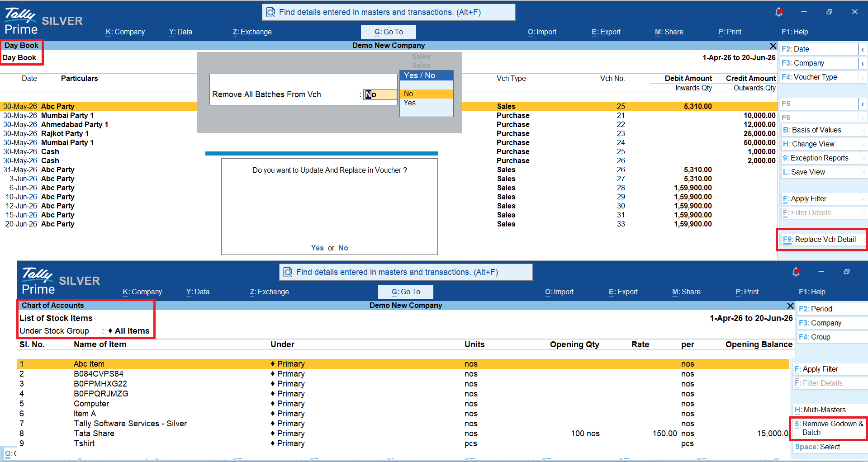Expand the chevron beside F3: Company in Day Book
The width and height of the screenshot is (868, 462).
tap(863, 63)
